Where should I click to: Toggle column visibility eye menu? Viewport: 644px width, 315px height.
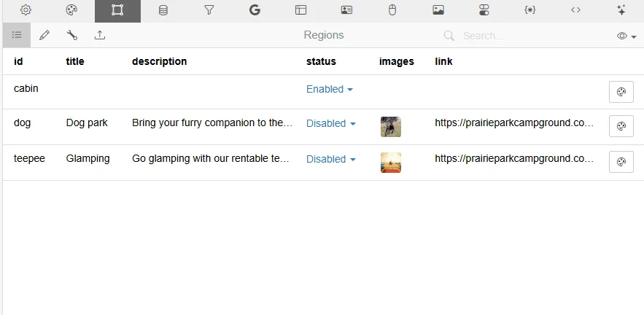(x=626, y=36)
